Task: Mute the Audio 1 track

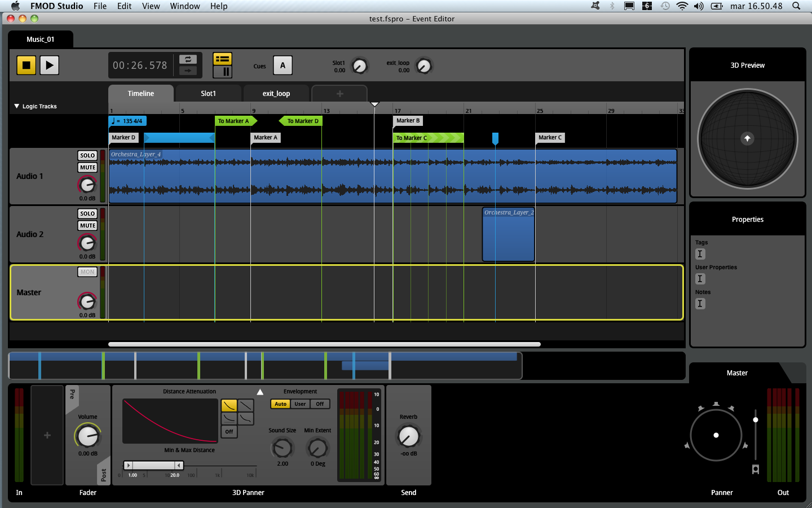Action: click(x=87, y=168)
